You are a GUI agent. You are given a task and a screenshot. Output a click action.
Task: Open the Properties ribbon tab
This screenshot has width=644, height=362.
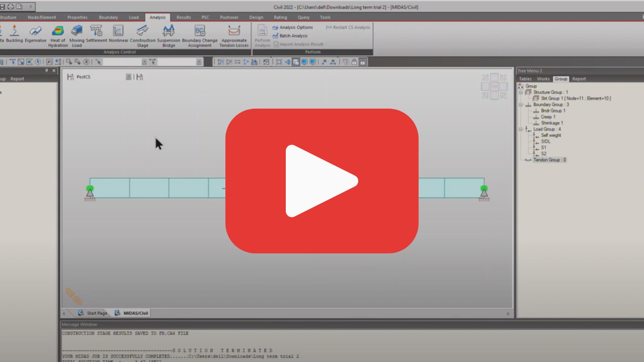coord(77,17)
